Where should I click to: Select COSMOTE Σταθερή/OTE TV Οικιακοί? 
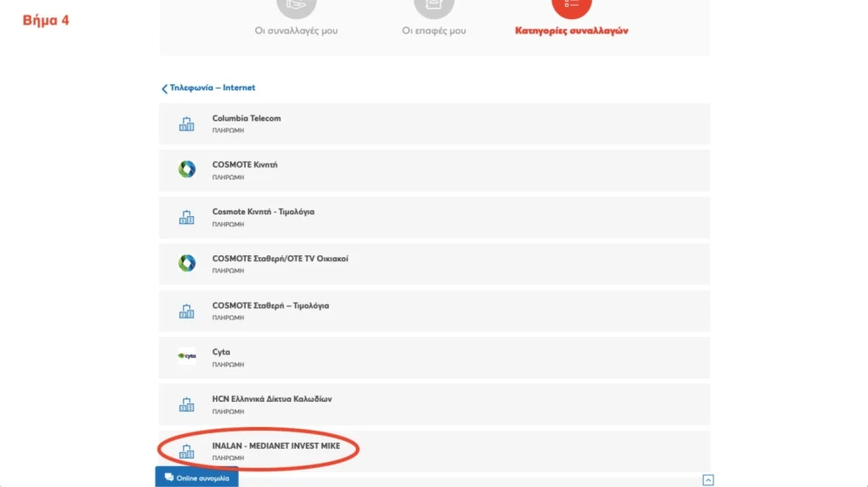click(x=434, y=265)
